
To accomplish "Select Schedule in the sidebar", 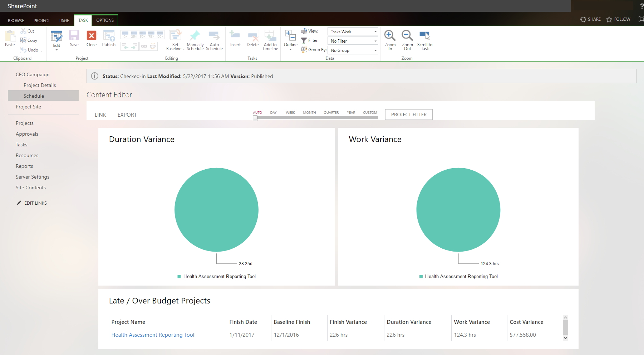I will (43, 96).
